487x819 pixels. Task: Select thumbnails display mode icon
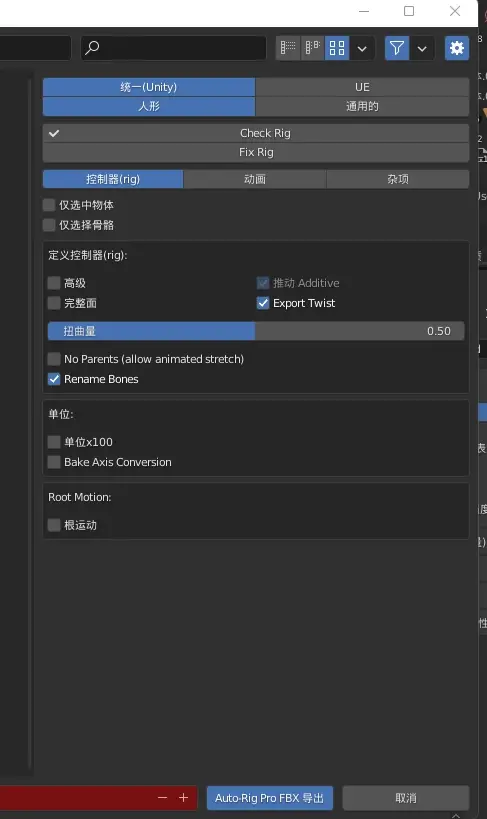click(337, 48)
